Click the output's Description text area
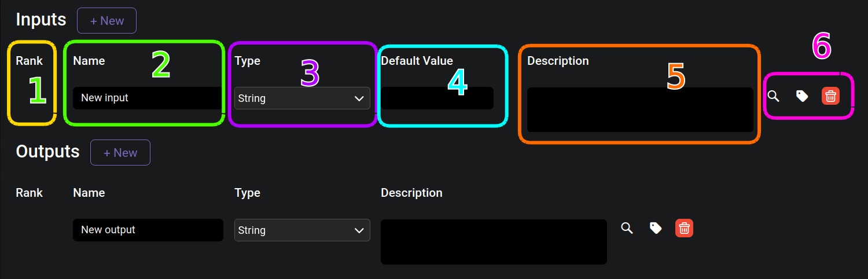The height and width of the screenshot is (279, 868). click(494, 242)
